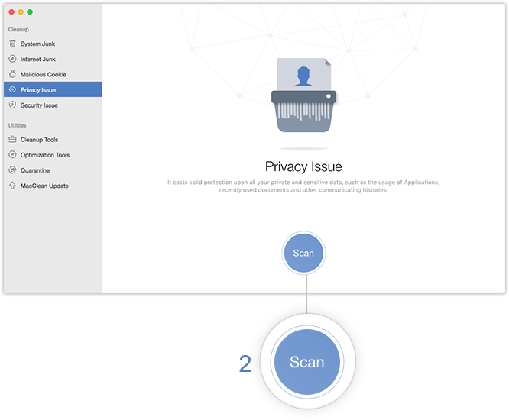Image resolution: width=509 pixels, height=420 pixels.
Task: Open Malicious Cookie via its icon
Action: tap(12, 74)
